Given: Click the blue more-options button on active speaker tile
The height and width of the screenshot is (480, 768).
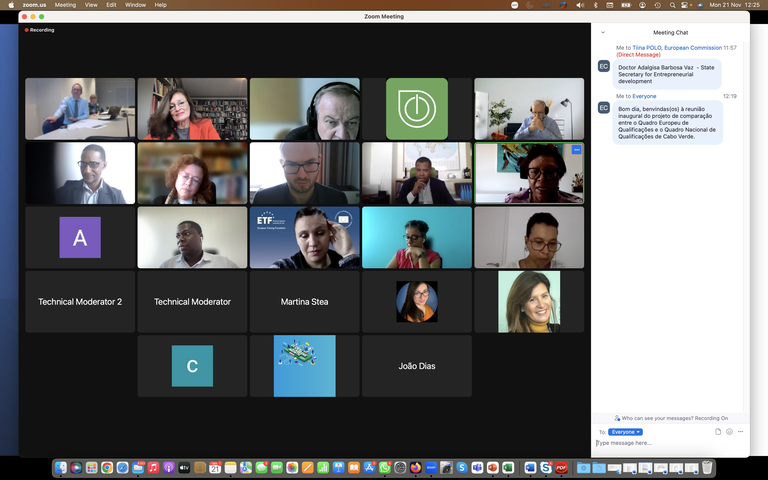Looking at the screenshot, I should [x=577, y=149].
